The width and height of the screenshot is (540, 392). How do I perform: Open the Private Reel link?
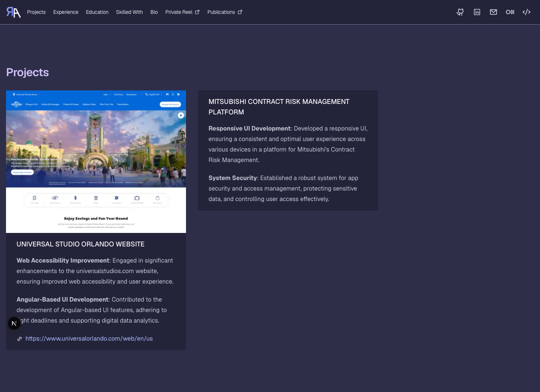[182, 12]
